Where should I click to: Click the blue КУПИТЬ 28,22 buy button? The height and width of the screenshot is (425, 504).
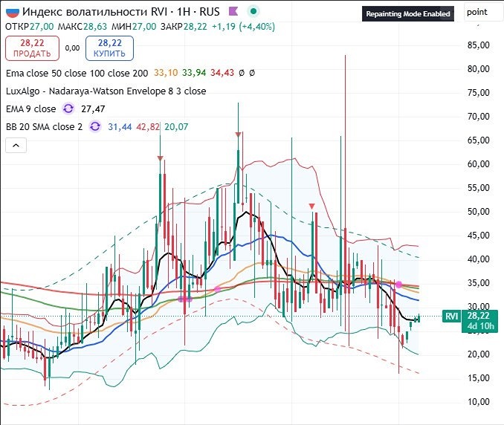coord(109,48)
